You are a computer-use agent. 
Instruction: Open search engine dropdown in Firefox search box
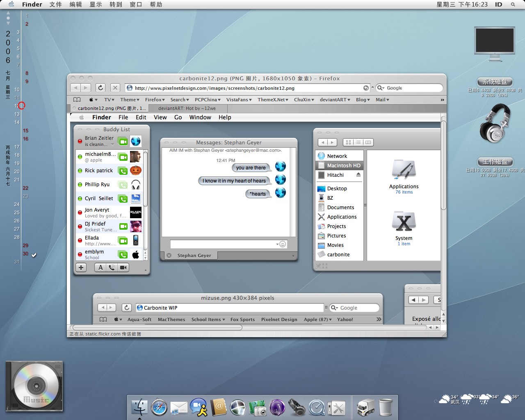[381, 88]
